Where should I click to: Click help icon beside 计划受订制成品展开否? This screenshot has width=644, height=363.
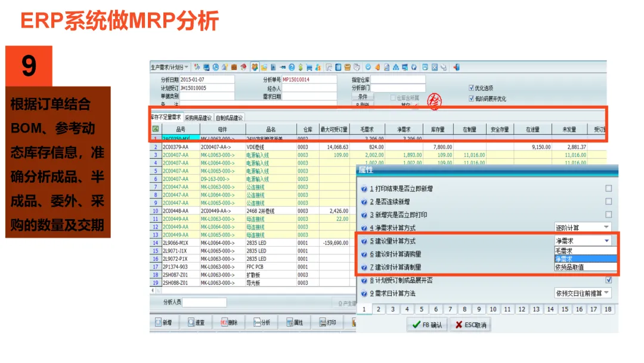coord(364,281)
